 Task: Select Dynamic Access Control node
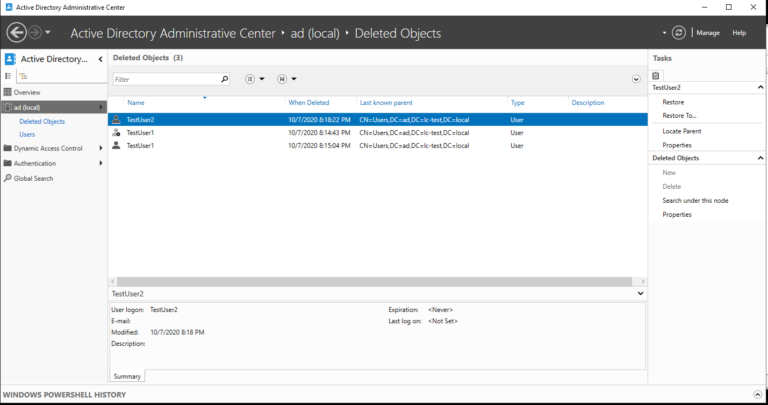point(48,148)
